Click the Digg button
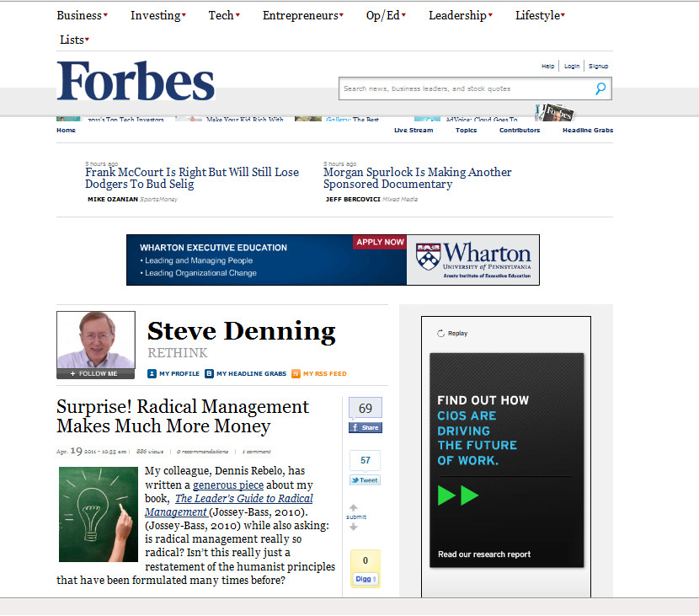The image size is (699, 616). point(366,579)
